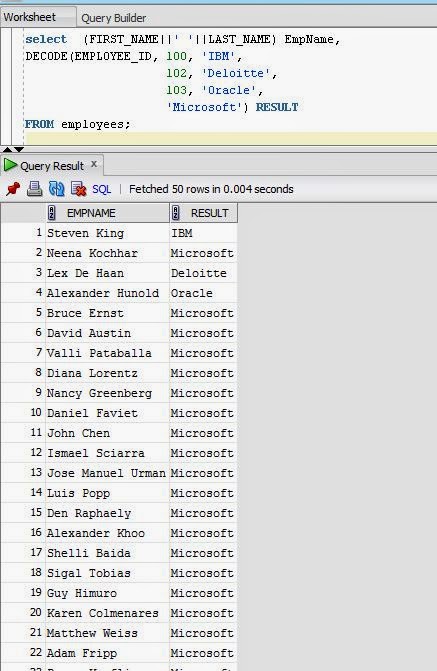The width and height of the screenshot is (437, 671).
Task: Click the green run arrow icon on Query Result
Action: 10,165
